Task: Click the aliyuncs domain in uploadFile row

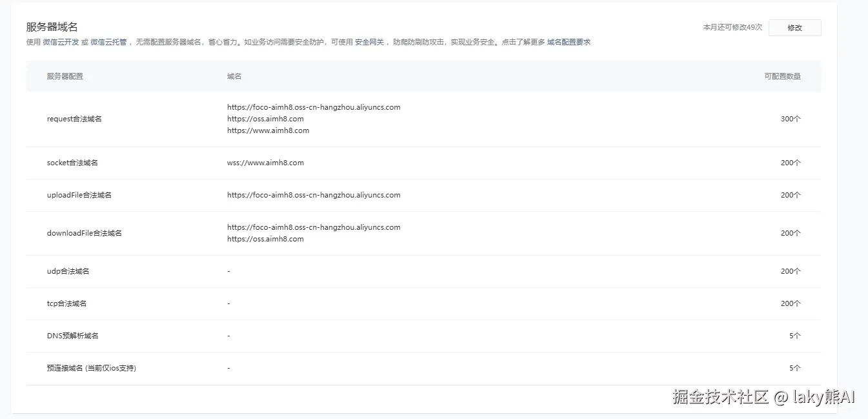Action: (x=314, y=195)
